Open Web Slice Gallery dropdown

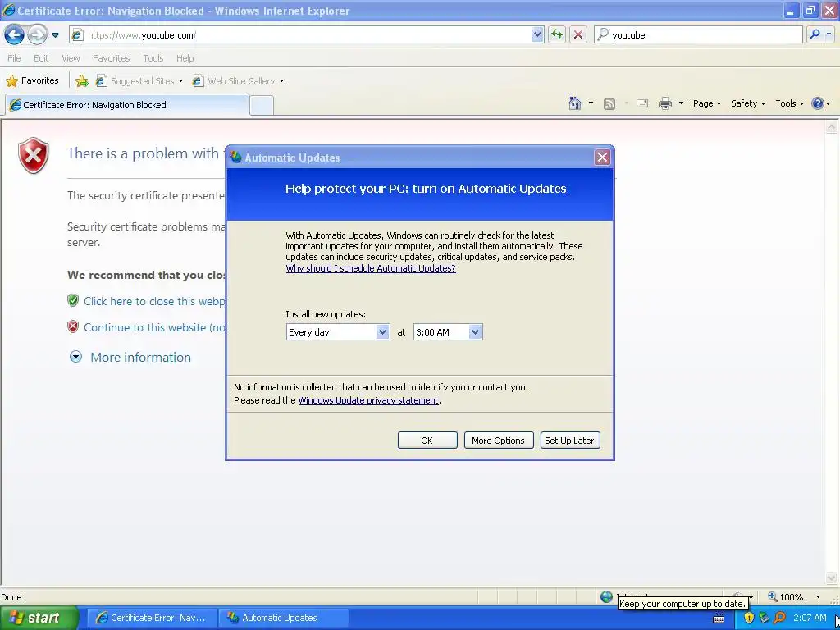click(281, 81)
